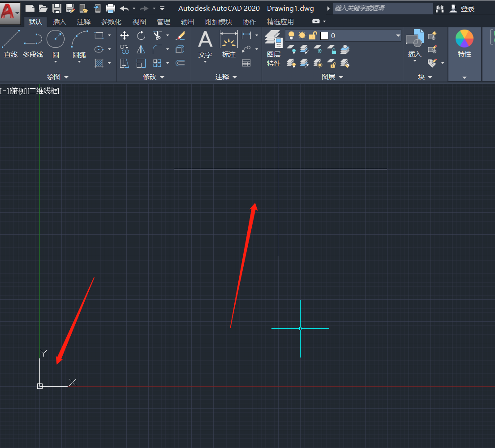The width and height of the screenshot is (495, 448).
Task: Open the View (视图) ribbon tab
Action: tap(139, 22)
